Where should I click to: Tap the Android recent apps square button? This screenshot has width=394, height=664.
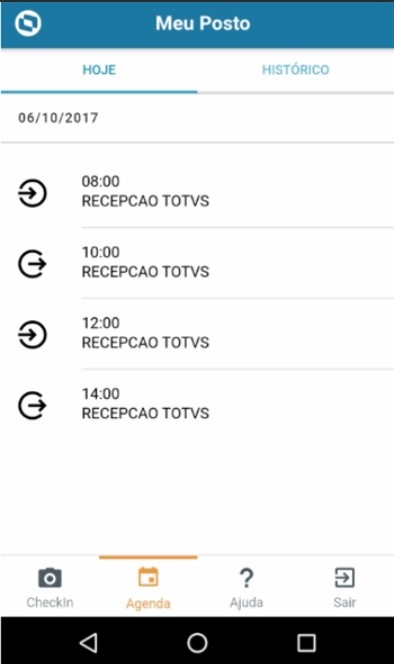pos(306,643)
